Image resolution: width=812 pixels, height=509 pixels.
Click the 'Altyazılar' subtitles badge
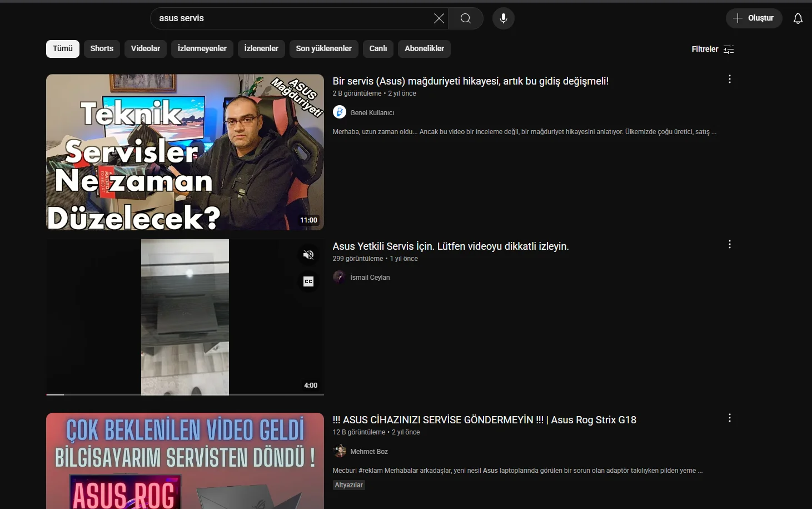(x=349, y=485)
